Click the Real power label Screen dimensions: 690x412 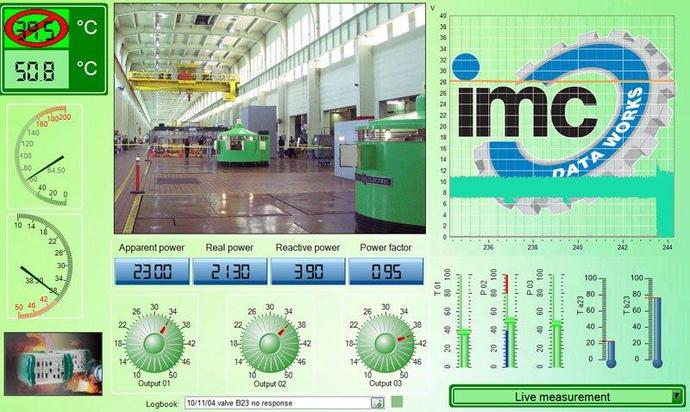point(229,248)
